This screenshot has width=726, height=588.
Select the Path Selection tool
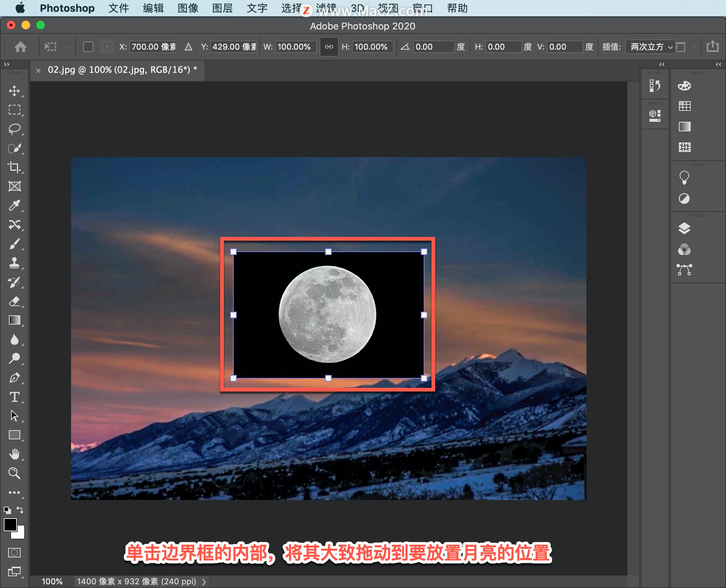coord(14,416)
